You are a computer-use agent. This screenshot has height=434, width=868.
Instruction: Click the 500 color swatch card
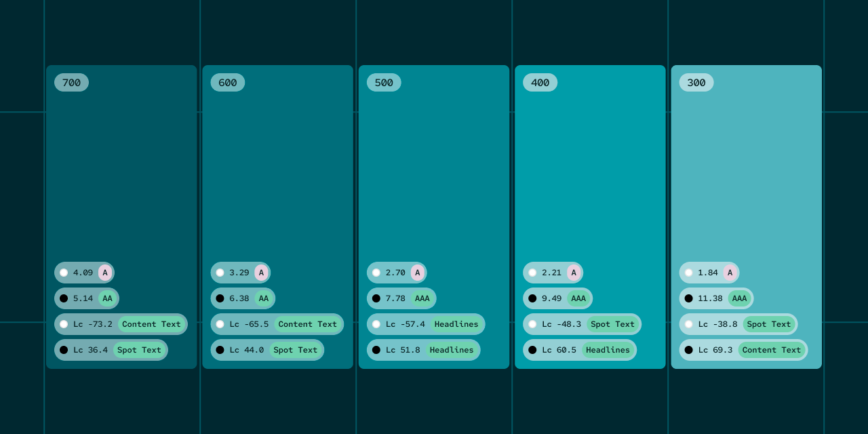(434, 217)
